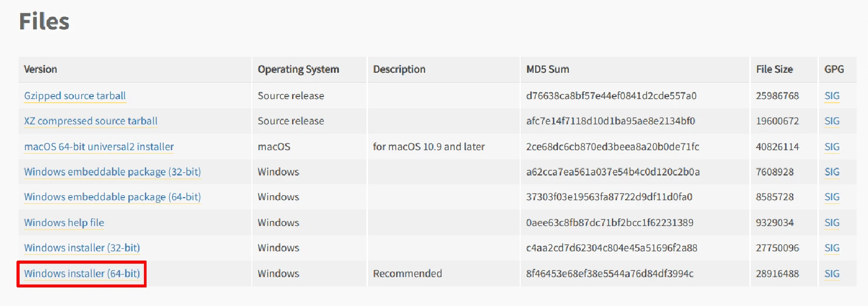
Task: Click the MD5 Sum column header
Action: tap(548, 70)
